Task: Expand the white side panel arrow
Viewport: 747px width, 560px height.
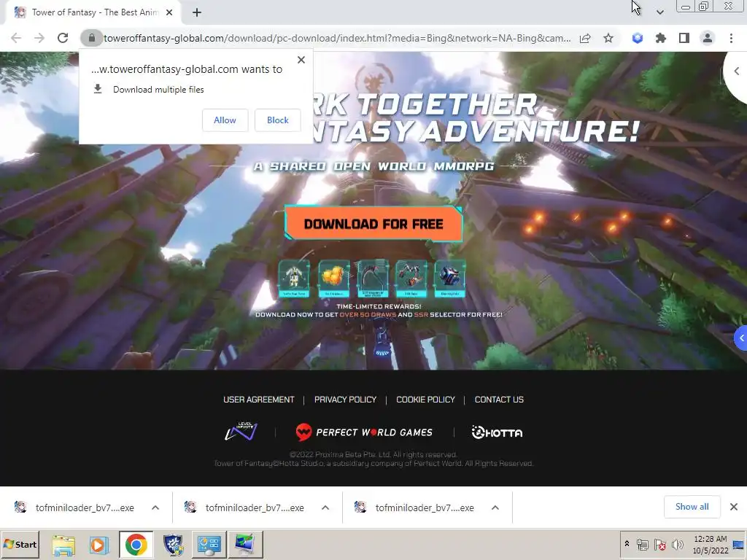Action: click(x=736, y=71)
